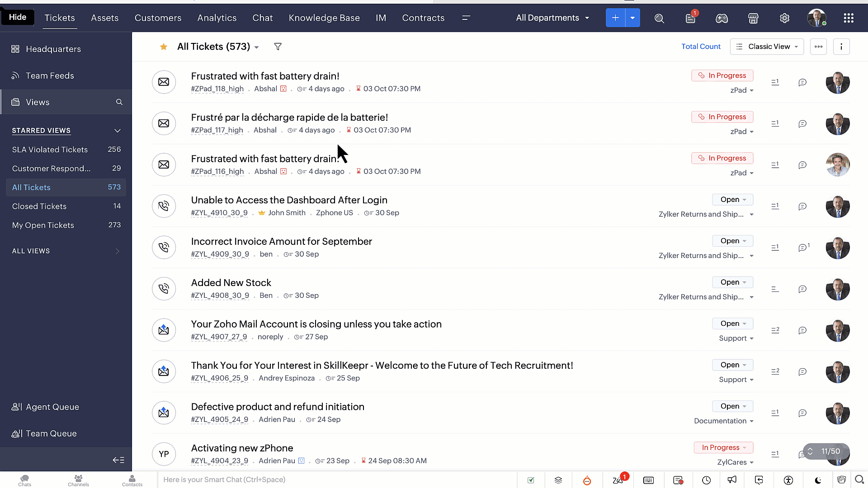Image resolution: width=868 pixels, height=488 pixels.
Task: Open the marketplace store icon
Action: tap(753, 18)
